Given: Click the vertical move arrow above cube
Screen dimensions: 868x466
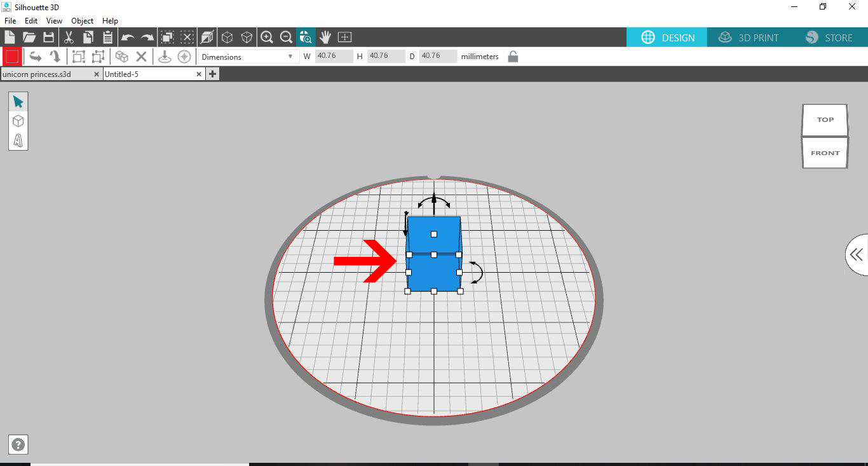Looking at the screenshot, I should coord(434,205).
